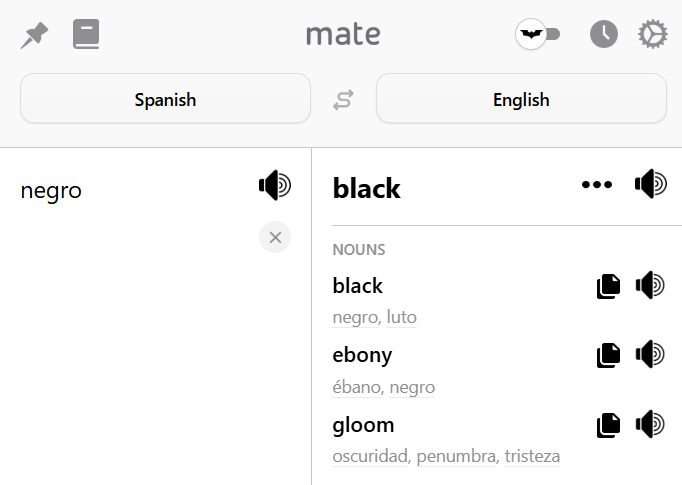Swap source and target languages
This screenshot has height=485, width=682.
[343, 100]
